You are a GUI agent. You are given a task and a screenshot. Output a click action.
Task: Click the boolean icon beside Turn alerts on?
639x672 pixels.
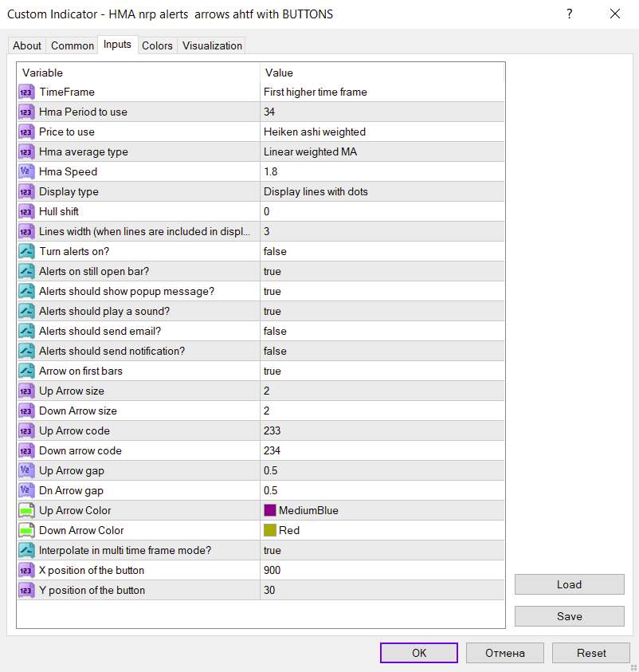tap(26, 251)
